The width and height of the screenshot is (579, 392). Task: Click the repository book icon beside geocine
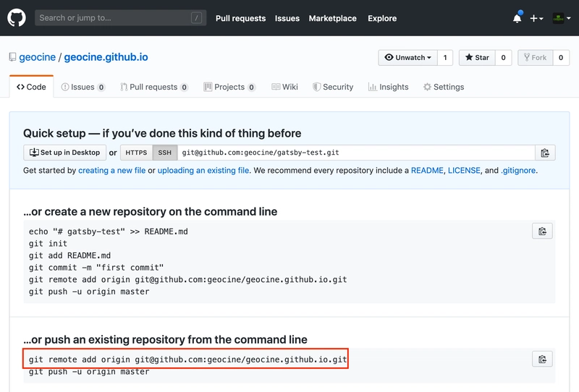(x=12, y=57)
